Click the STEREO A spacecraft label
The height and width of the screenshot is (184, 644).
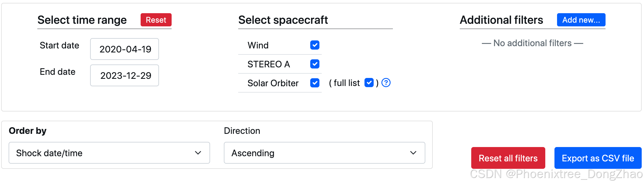coord(269,64)
